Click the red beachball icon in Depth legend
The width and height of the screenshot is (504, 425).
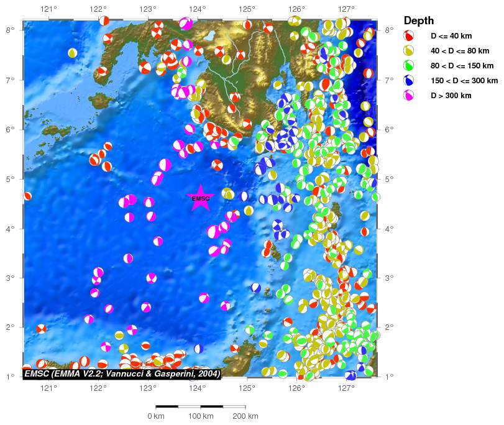[x=409, y=35]
